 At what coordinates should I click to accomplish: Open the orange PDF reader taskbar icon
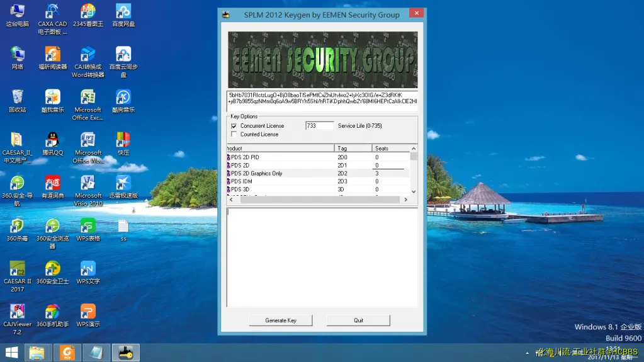tap(67, 353)
